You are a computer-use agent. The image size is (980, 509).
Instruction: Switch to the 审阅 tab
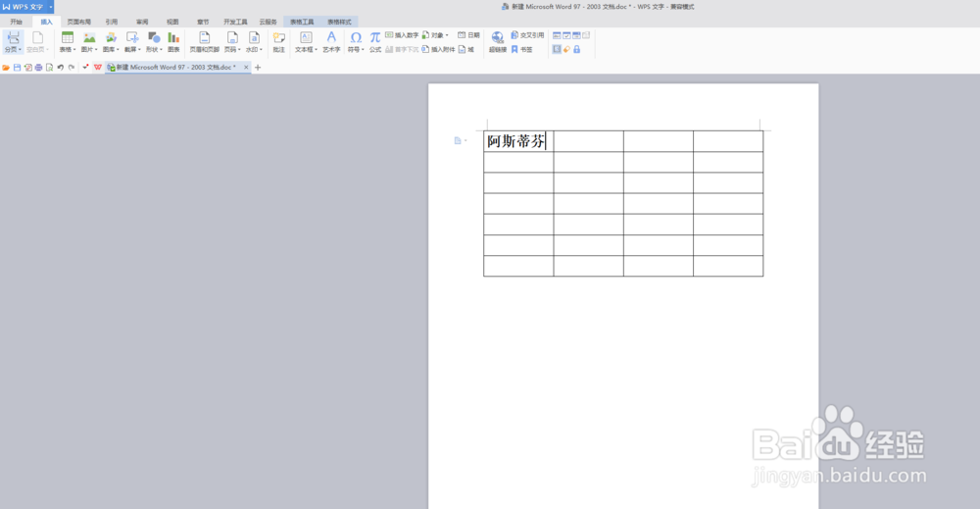point(142,22)
